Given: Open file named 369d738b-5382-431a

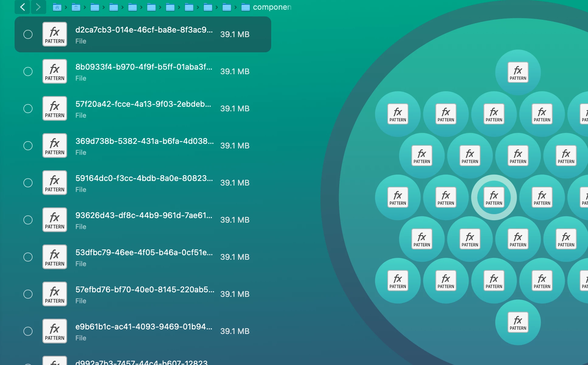Looking at the screenshot, I should 144,141.
